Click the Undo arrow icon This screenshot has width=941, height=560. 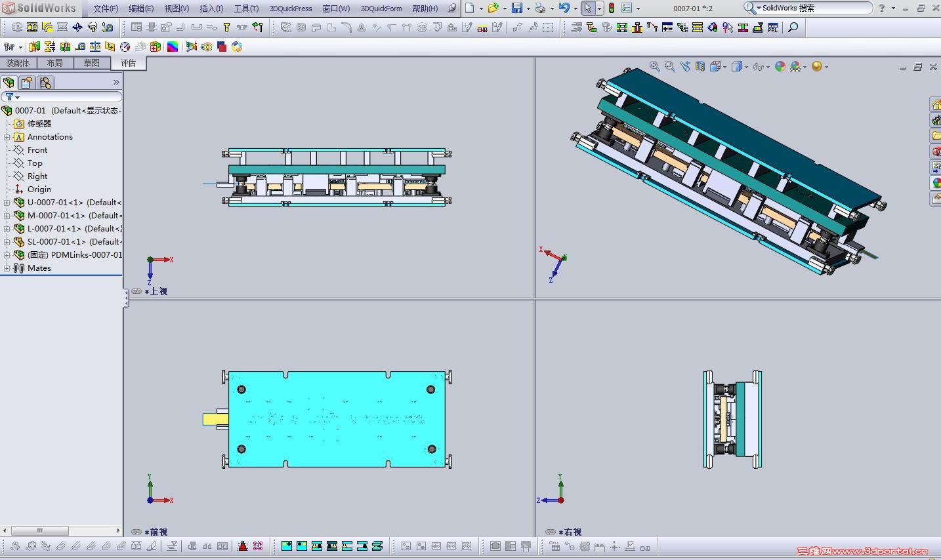tap(564, 8)
